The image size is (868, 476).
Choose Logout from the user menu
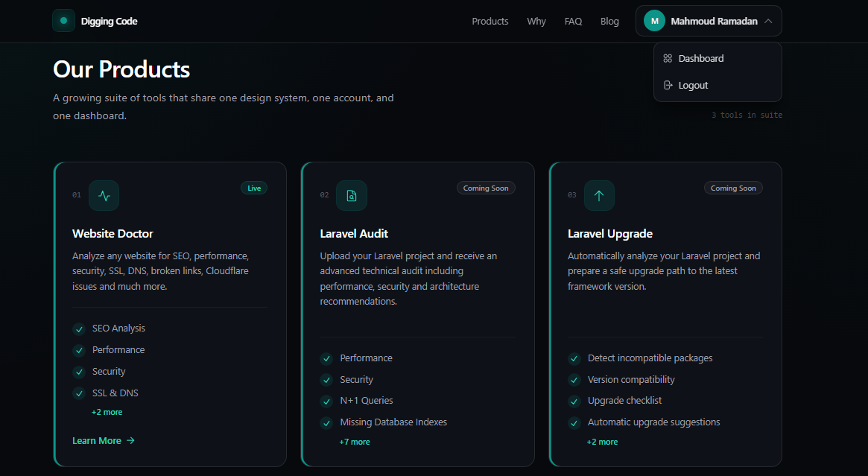click(x=717, y=85)
